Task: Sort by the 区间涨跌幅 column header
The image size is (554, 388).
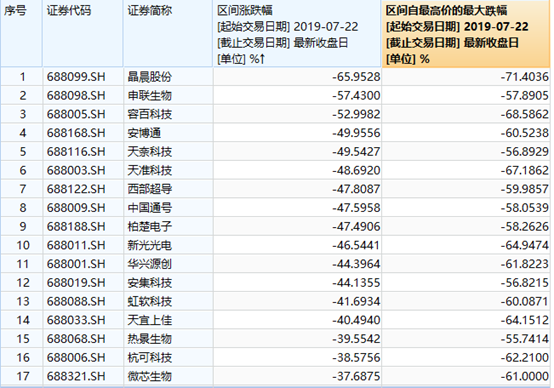Action: click(297, 34)
